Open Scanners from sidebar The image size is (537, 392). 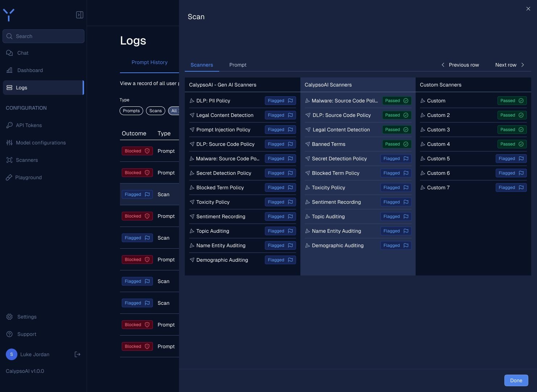coord(27,160)
